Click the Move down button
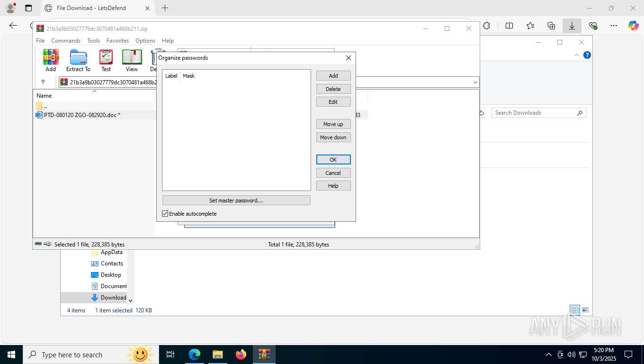 click(x=333, y=137)
